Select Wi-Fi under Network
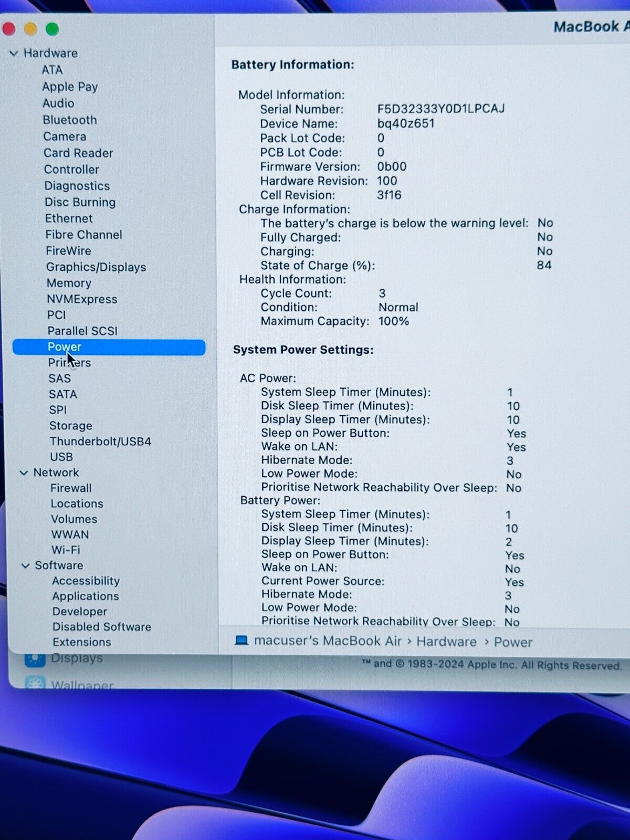This screenshot has height=840, width=630. 66,550
